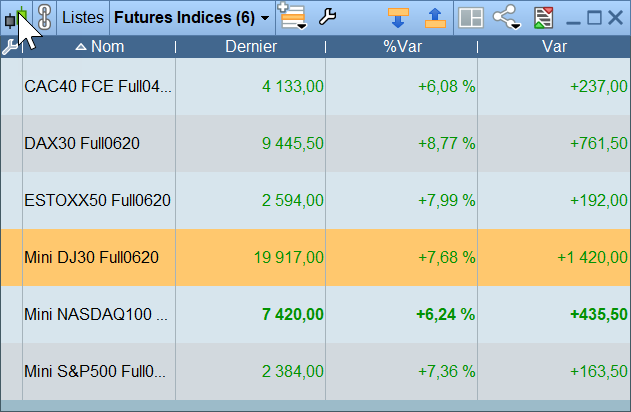Sort by the Dernier column header
The image size is (631, 412).
(x=251, y=47)
